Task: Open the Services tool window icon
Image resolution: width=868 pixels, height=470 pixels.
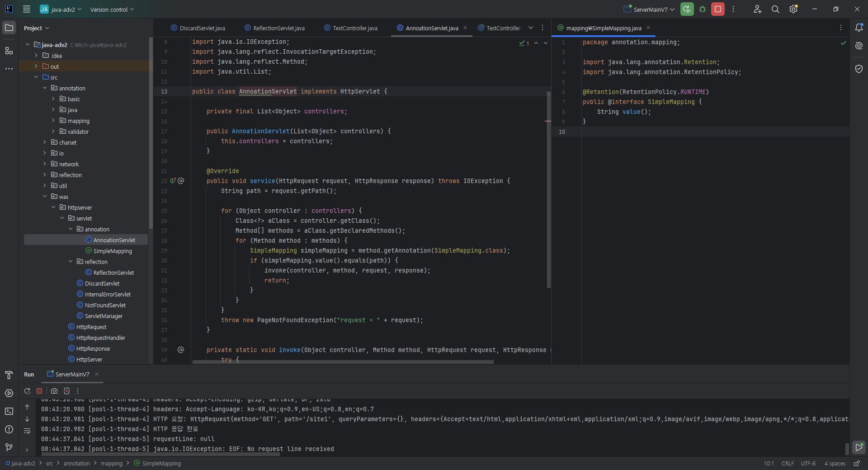Action: (x=9, y=393)
